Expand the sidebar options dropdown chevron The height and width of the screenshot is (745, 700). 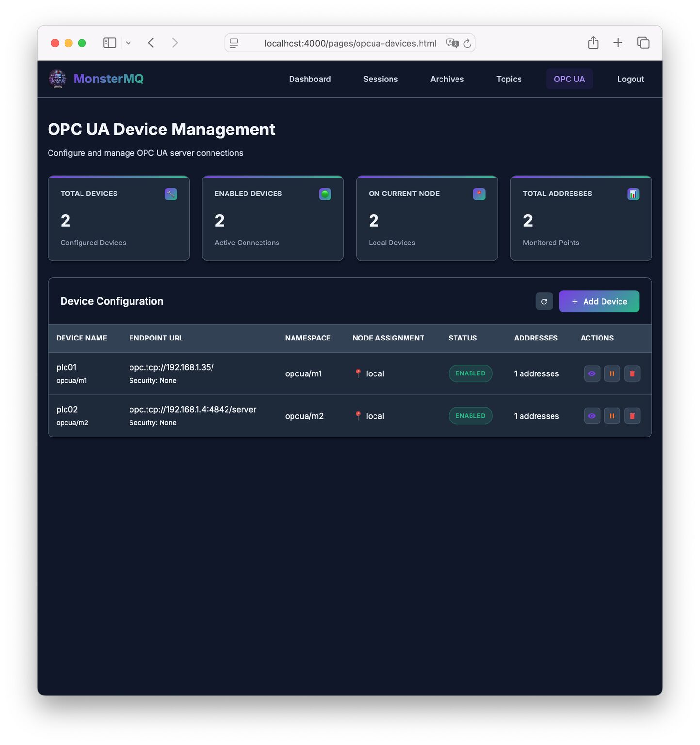(x=128, y=43)
